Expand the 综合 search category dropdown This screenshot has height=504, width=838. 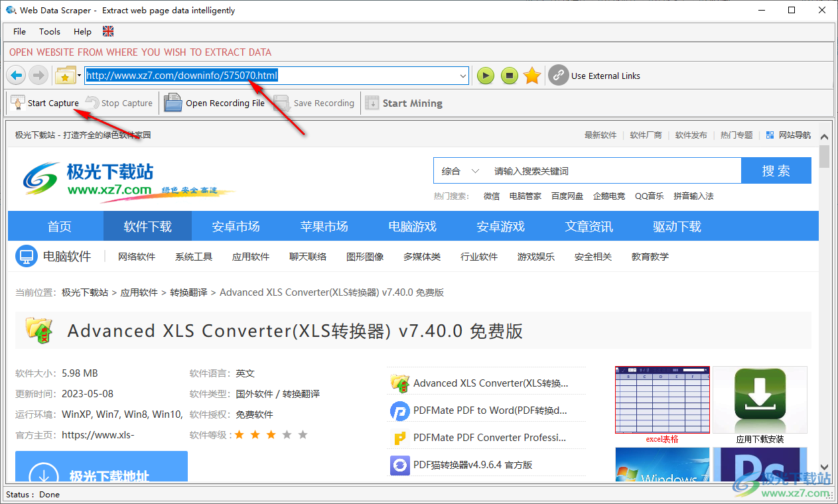460,171
